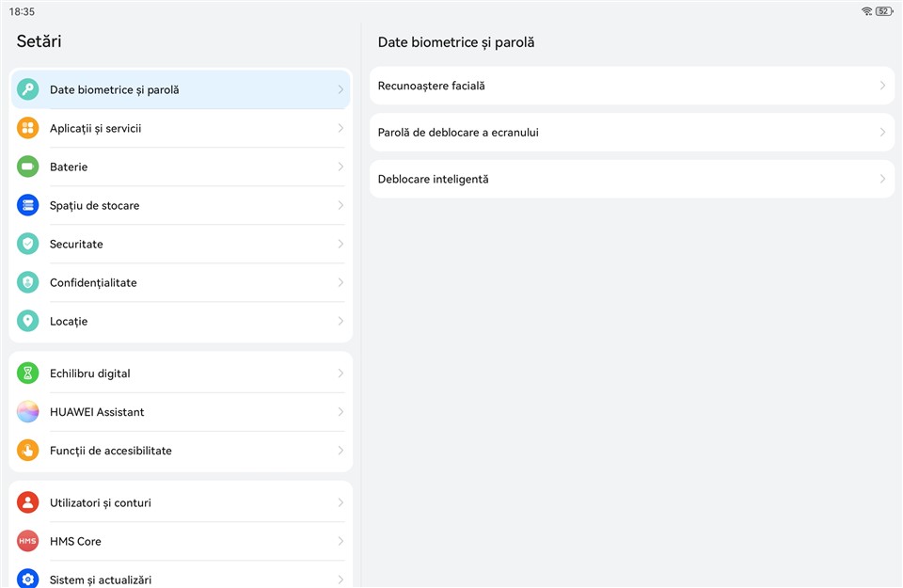Tap the Wi-Fi status icon
This screenshot has width=903, height=588.
tap(866, 11)
